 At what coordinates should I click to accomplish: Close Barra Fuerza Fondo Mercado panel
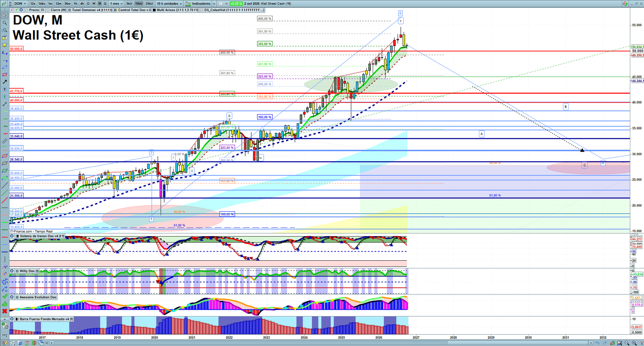[x=12, y=319]
